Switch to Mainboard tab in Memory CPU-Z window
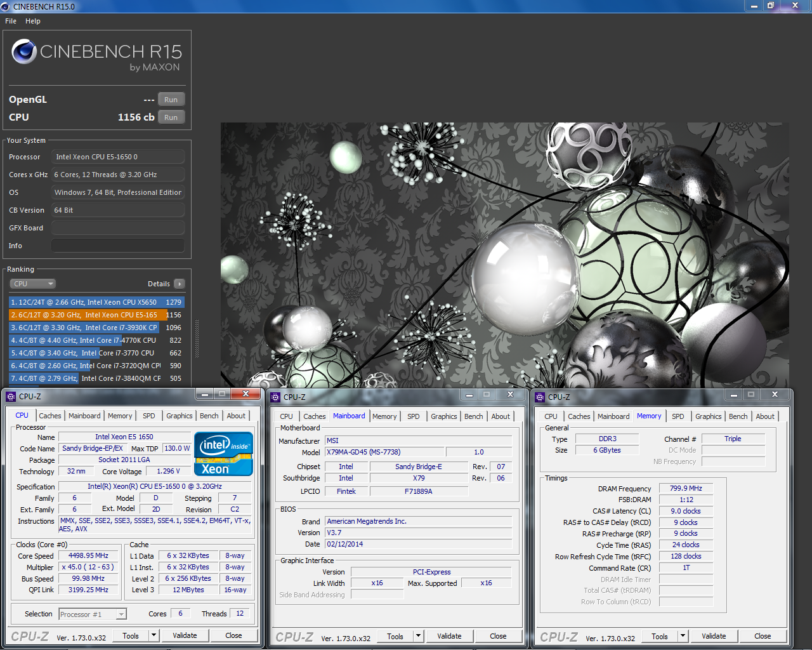Image resolution: width=812 pixels, height=650 pixels. point(613,416)
